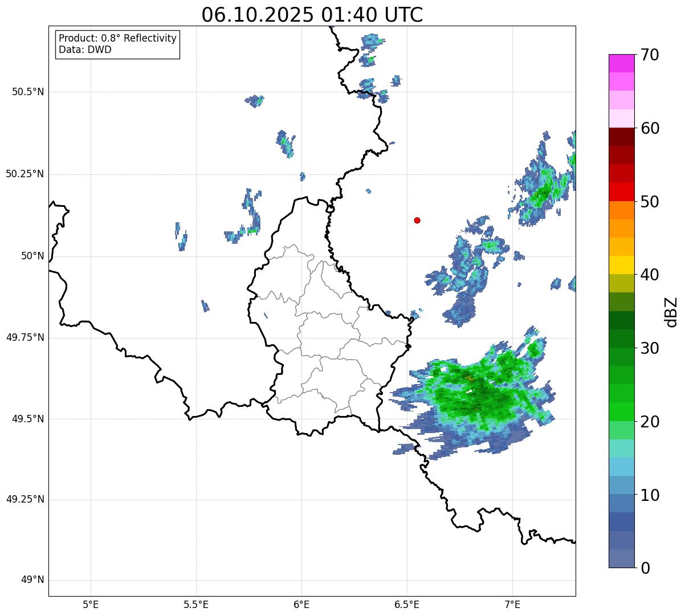The width and height of the screenshot is (685, 616).
Task: Click the title "06.10.2025 01:40 UTC"
Action: [312, 15]
